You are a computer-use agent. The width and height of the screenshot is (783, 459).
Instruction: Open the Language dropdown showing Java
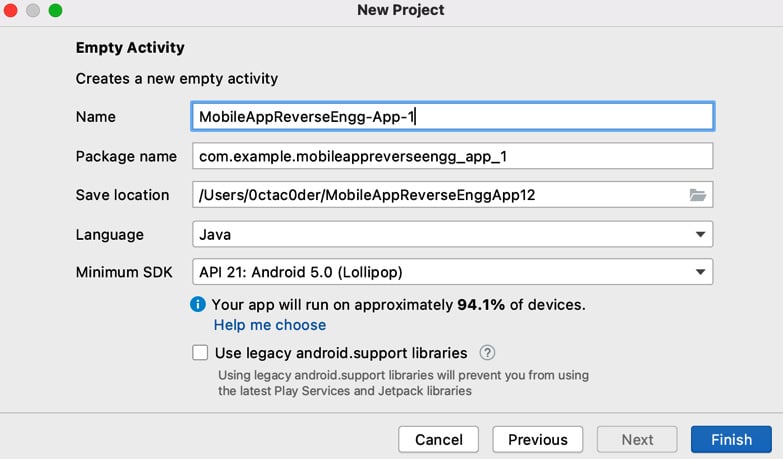pos(452,234)
